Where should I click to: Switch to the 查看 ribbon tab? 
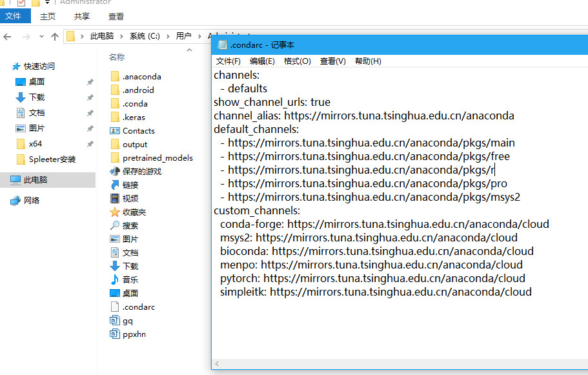tap(116, 15)
